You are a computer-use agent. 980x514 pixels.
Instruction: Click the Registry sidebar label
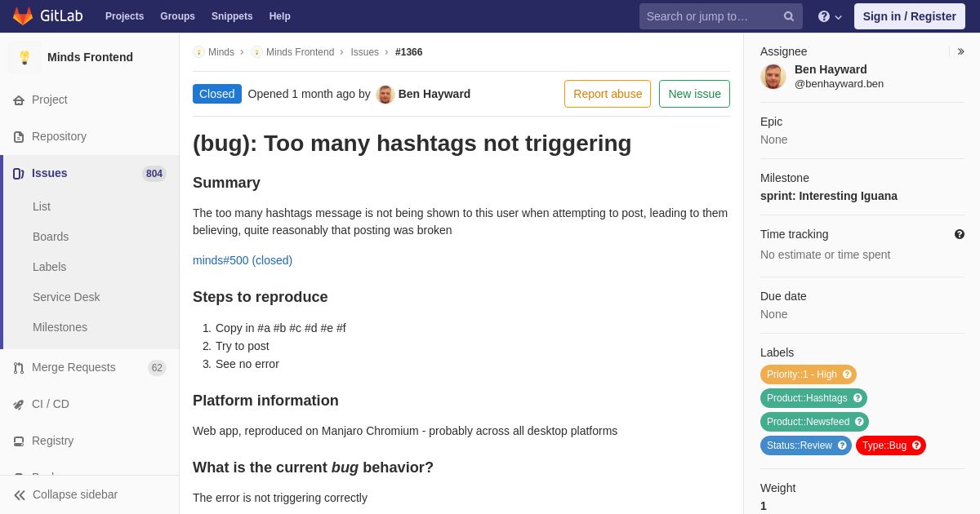pyautogui.click(x=52, y=441)
